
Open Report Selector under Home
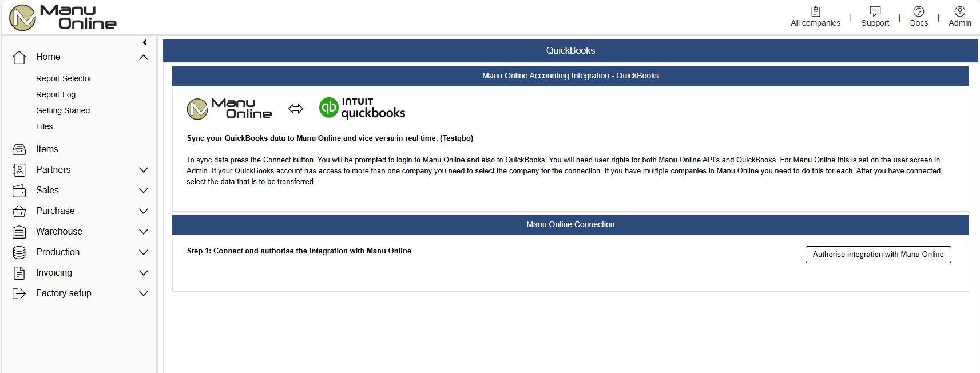click(64, 78)
